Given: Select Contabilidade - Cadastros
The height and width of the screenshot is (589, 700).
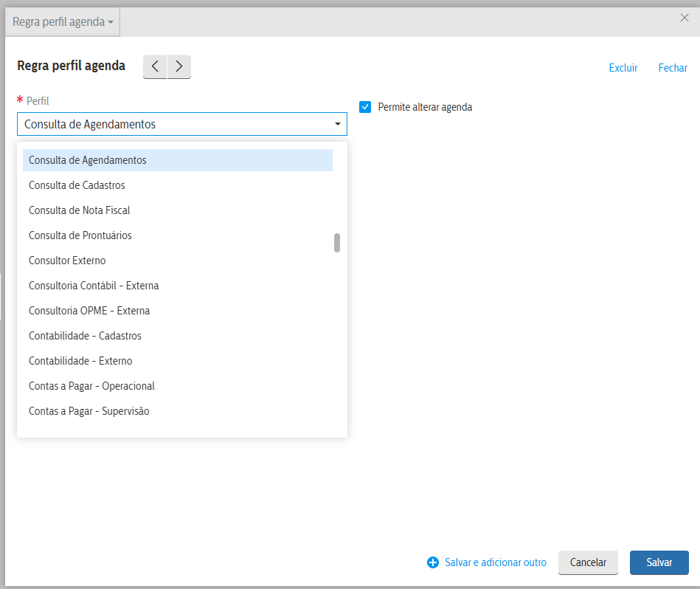Looking at the screenshot, I should click(x=178, y=336).
